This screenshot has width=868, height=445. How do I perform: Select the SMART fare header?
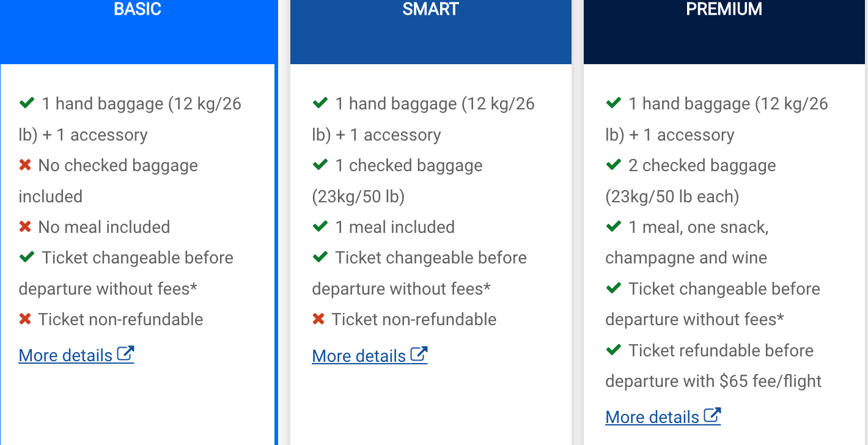[x=431, y=31]
